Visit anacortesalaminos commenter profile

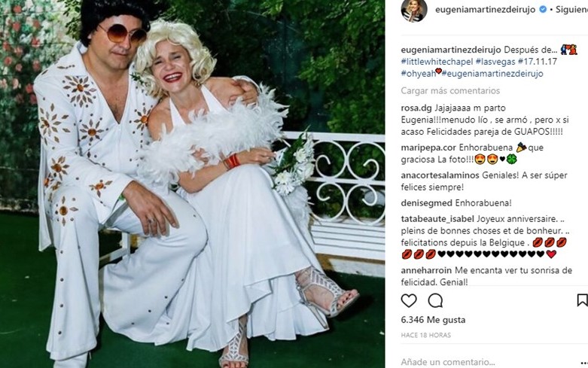pyautogui.click(x=440, y=175)
